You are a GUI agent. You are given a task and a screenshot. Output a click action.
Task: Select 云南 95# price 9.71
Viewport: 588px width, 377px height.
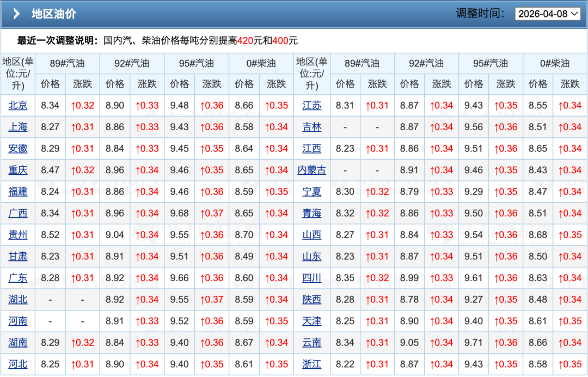[473, 343]
